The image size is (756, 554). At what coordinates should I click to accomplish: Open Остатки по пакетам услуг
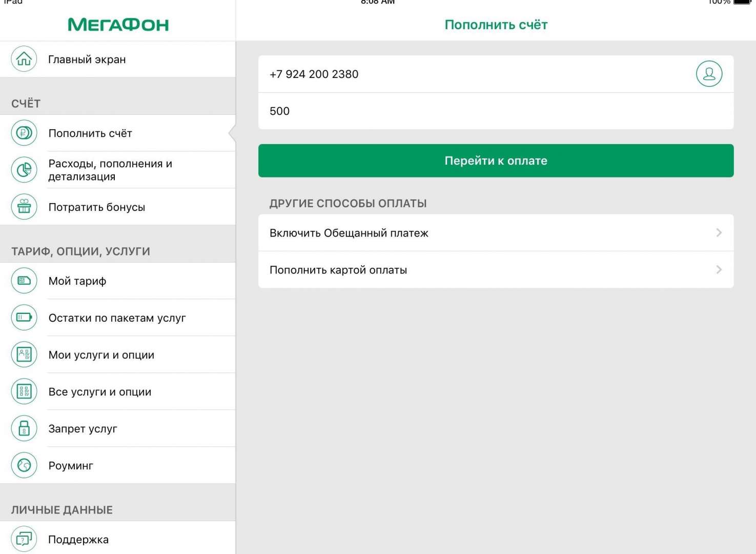118,318
